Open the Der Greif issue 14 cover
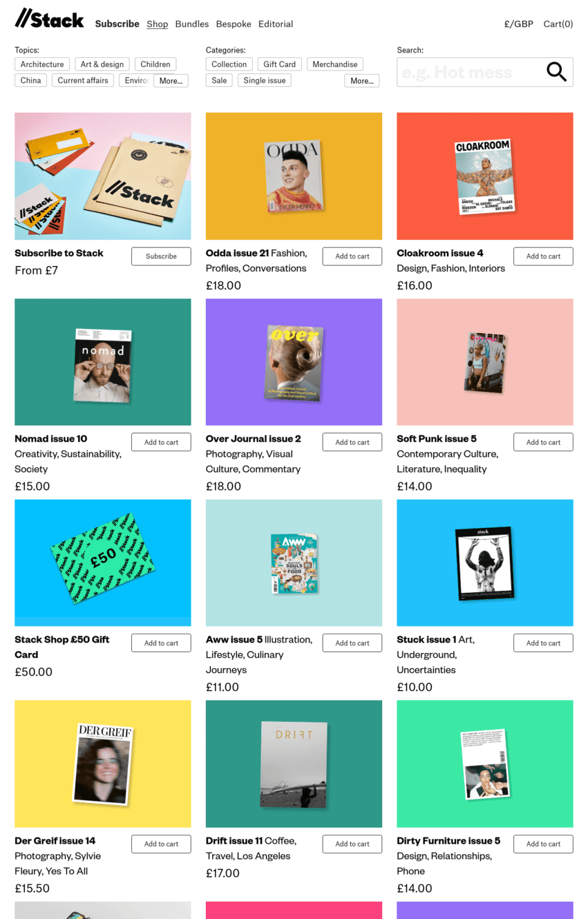Viewport: 588px width, 919px height. (x=103, y=764)
